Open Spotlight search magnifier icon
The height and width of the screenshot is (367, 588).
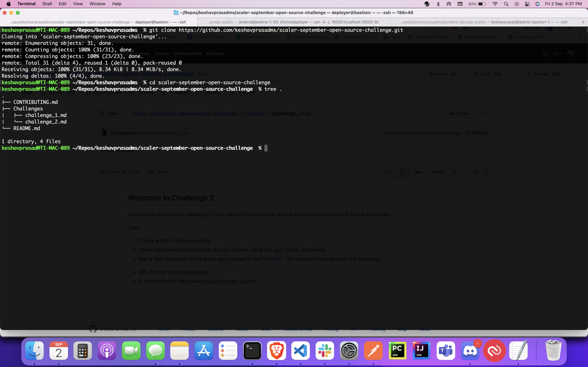tap(506, 4)
